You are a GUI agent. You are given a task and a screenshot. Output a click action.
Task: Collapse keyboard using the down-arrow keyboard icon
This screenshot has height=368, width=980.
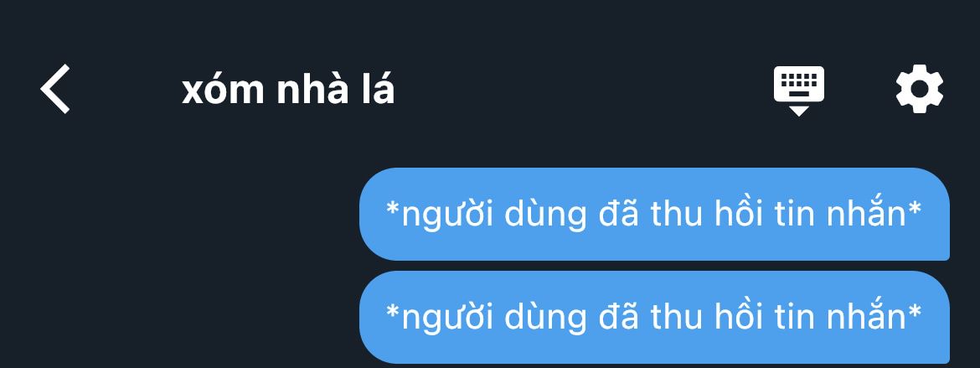[x=799, y=91]
